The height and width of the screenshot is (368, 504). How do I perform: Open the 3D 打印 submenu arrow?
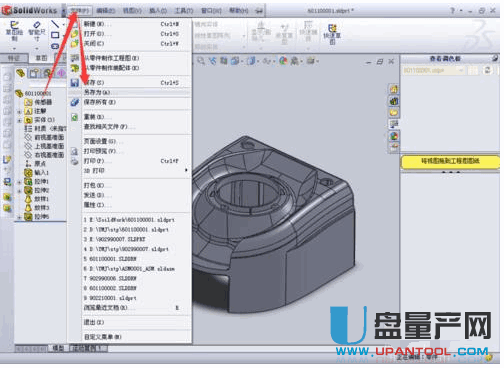coord(186,170)
